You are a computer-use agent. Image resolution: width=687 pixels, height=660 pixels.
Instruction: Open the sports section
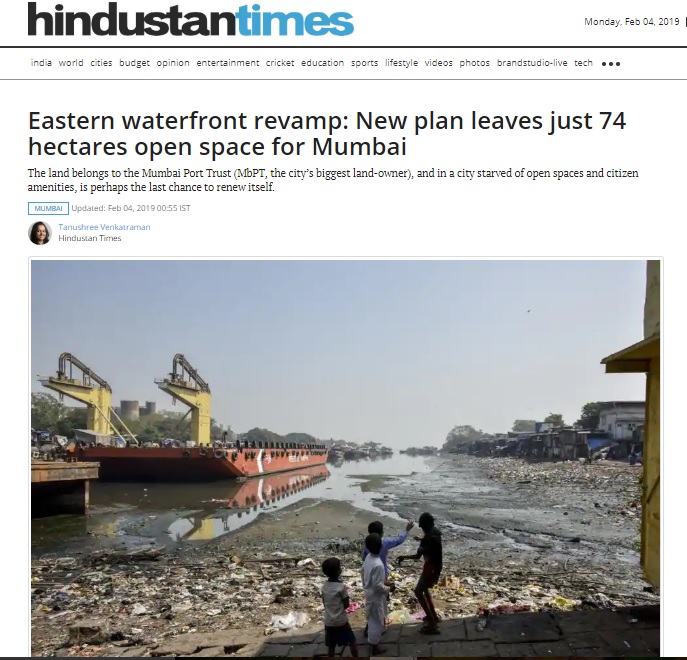[365, 63]
